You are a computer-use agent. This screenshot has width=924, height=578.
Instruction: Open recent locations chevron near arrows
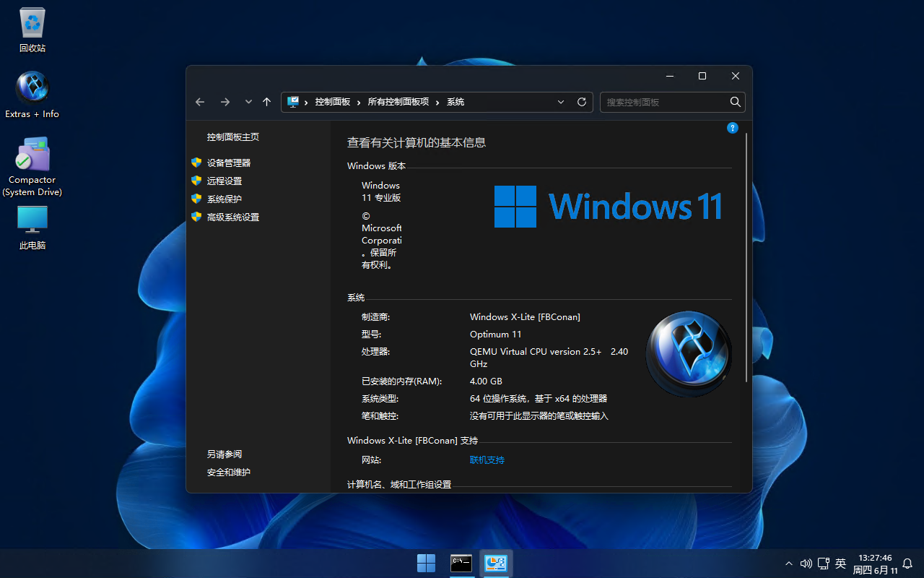click(248, 102)
